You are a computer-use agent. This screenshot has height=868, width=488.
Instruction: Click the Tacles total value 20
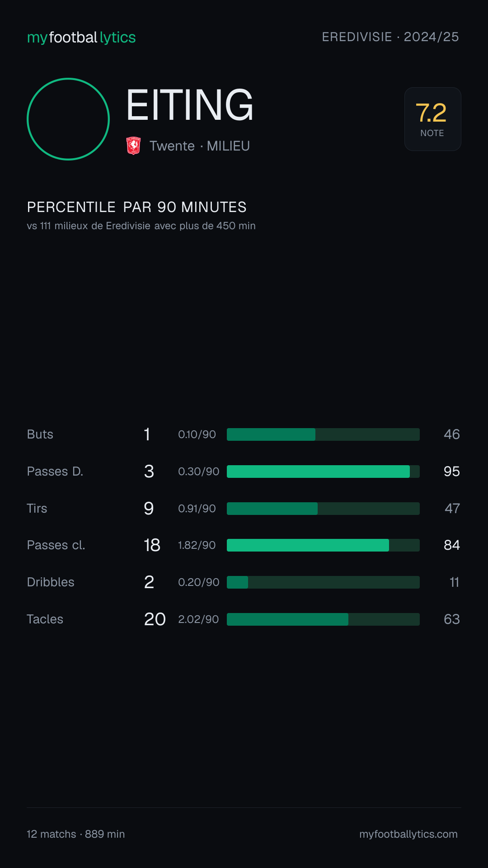coord(155,619)
